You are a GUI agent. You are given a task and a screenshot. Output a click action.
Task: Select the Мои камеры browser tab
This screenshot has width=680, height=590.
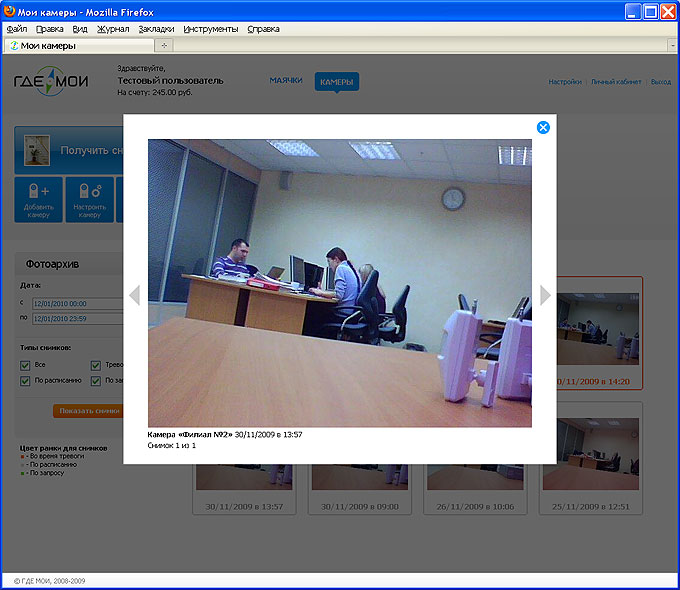pos(79,46)
